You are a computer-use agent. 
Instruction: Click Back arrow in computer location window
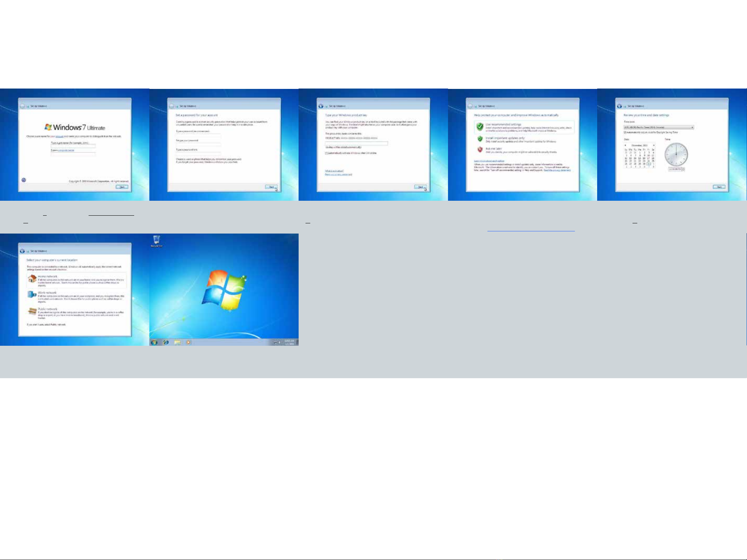click(x=22, y=251)
